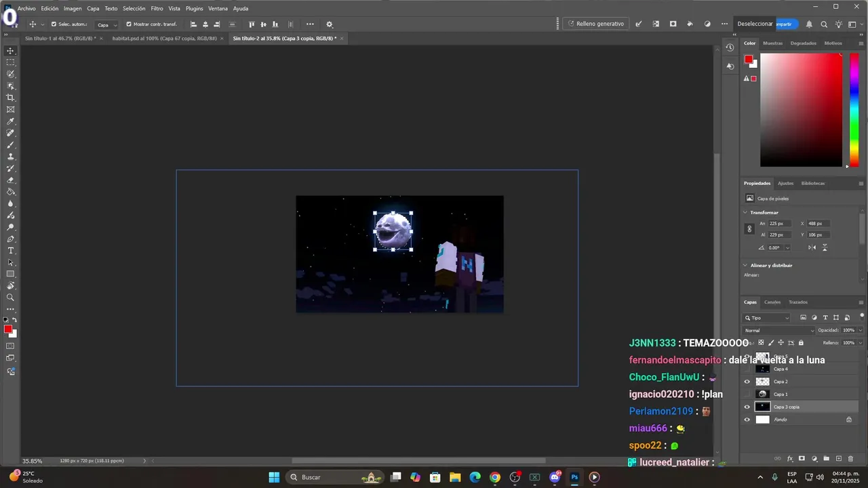Create new adjustment layer icon

814,459
